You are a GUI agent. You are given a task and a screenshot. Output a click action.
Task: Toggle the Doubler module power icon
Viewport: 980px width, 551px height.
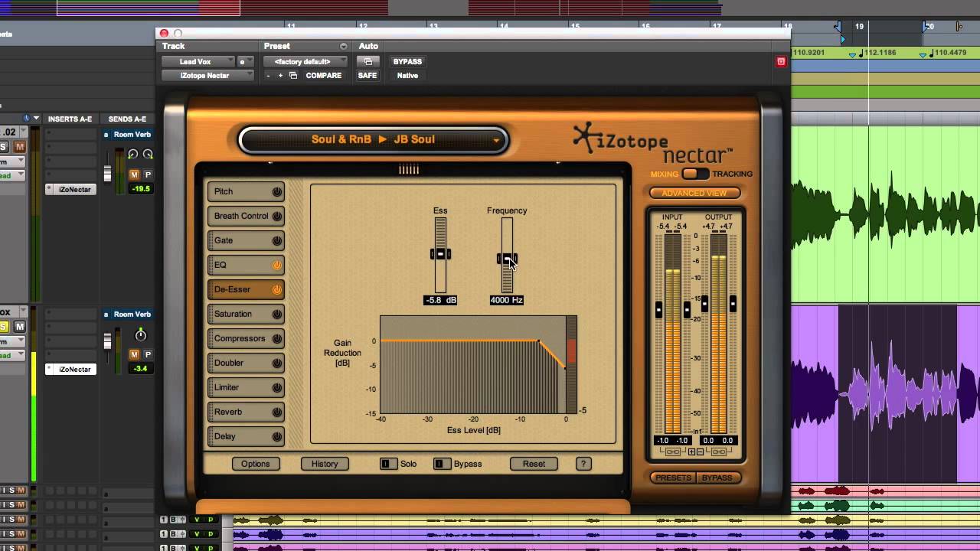click(277, 363)
